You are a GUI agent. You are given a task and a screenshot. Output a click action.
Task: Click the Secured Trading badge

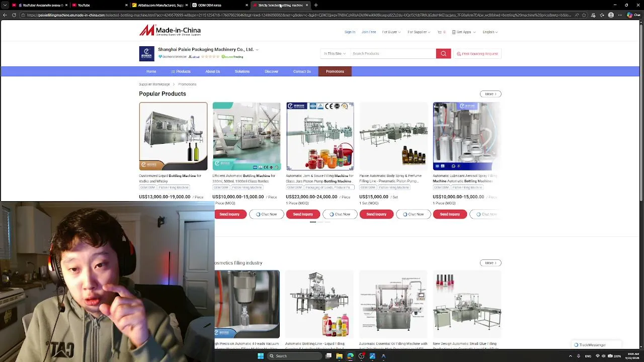pos(232,57)
